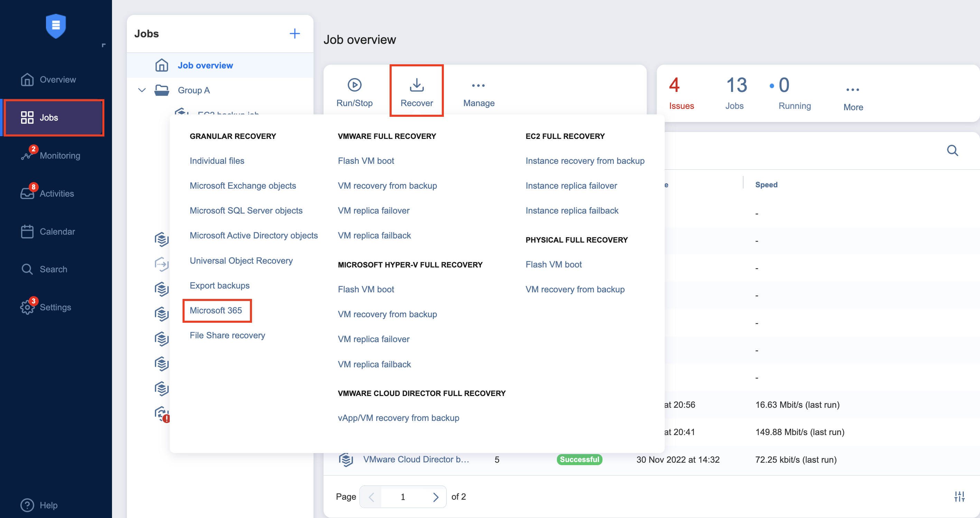Screen dimensions: 980x518
Task: Go to next page arrow
Action: pos(436,497)
